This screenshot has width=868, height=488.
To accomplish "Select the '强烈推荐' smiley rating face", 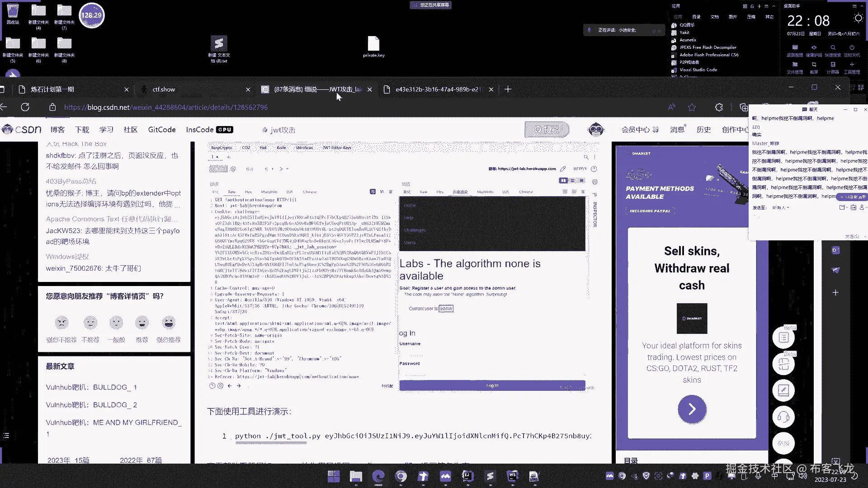I will [169, 323].
